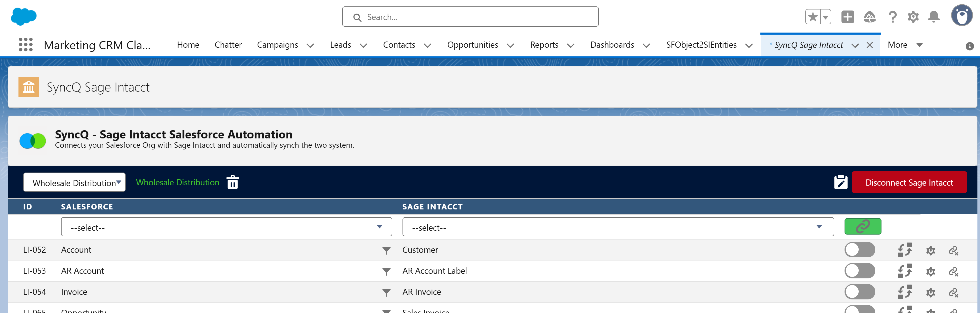
Task: Click into the global Search field
Action: coord(470,17)
